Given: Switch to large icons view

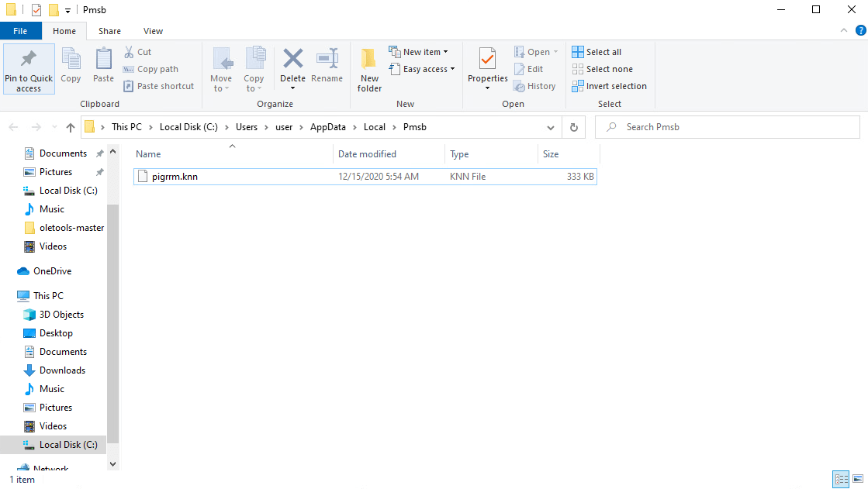Looking at the screenshot, I should coord(858,479).
